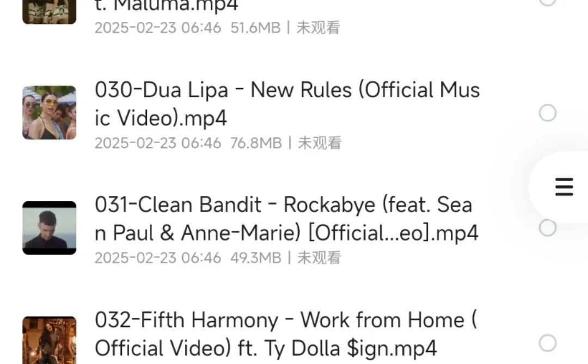Open file 031-Clean Bandit - Rockabye title
Image resolution: width=588 pixels, height=364 pixels.
click(286, 219)
